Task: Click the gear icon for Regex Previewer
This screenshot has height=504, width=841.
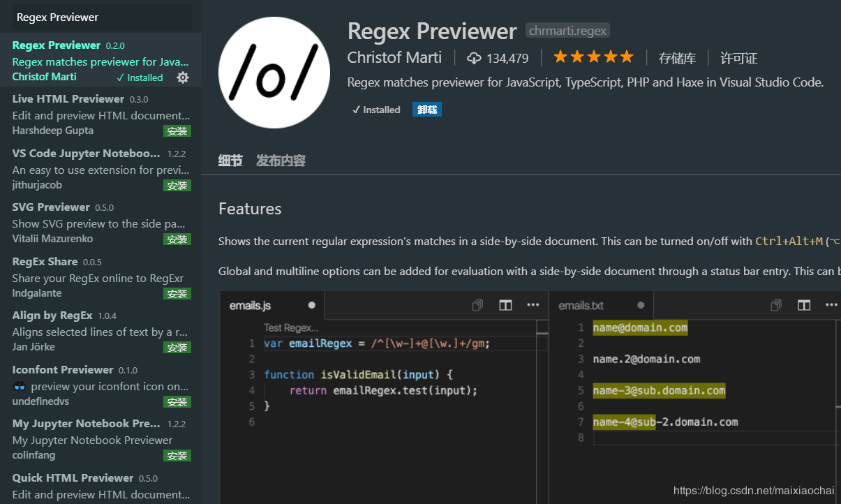Action: click(183, 77)
